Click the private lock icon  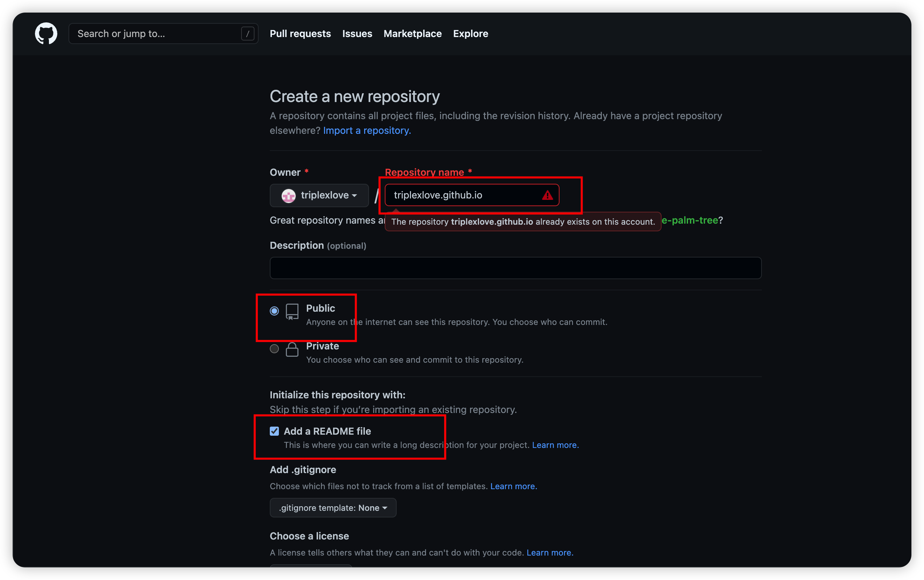pos(292,349)
